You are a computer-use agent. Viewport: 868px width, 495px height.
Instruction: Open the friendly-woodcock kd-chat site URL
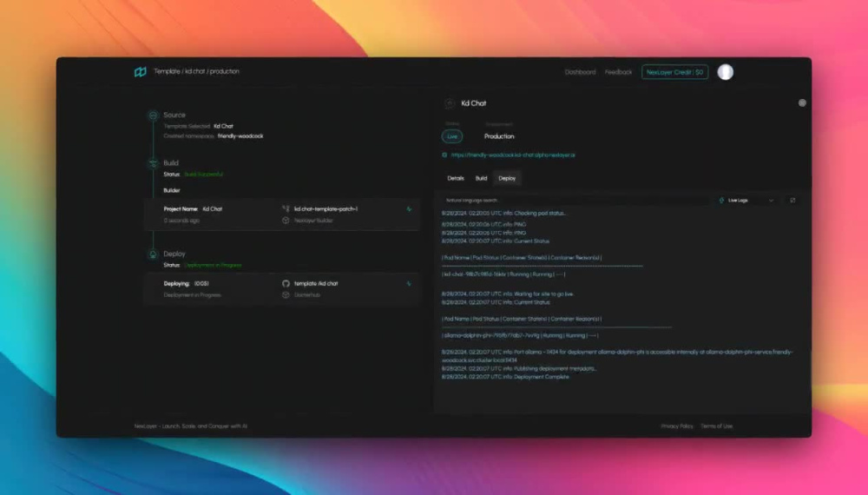pyautogui.click(x=513, y=155)
